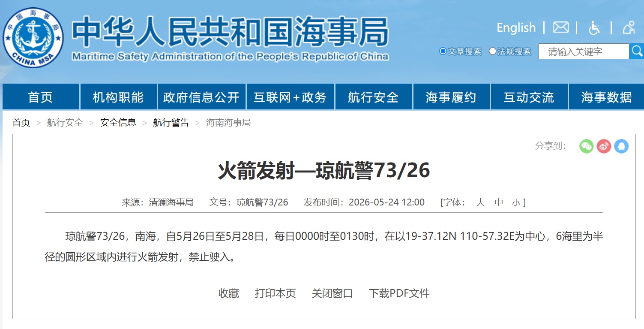Set font size to 中

tap(499, 202)
